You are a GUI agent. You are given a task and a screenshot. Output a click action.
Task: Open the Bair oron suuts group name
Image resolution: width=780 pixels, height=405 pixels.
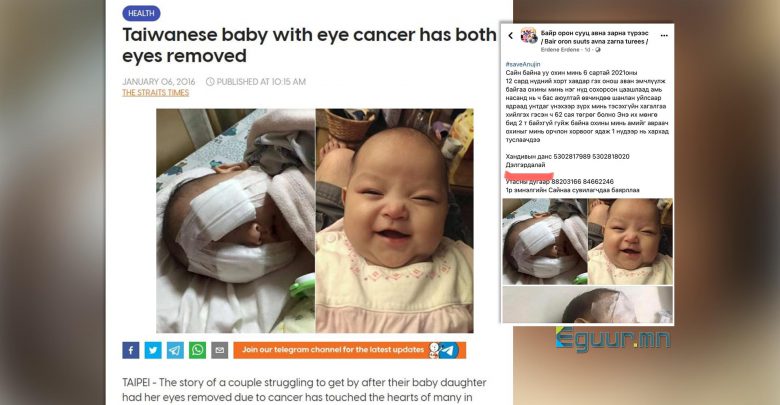point(594,37)
